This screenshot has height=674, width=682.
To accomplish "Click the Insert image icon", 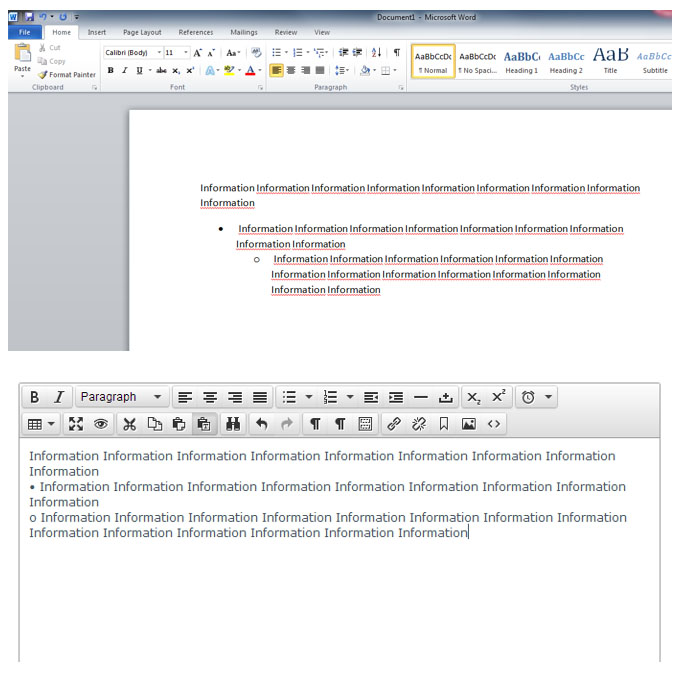I will click(469, 424).
